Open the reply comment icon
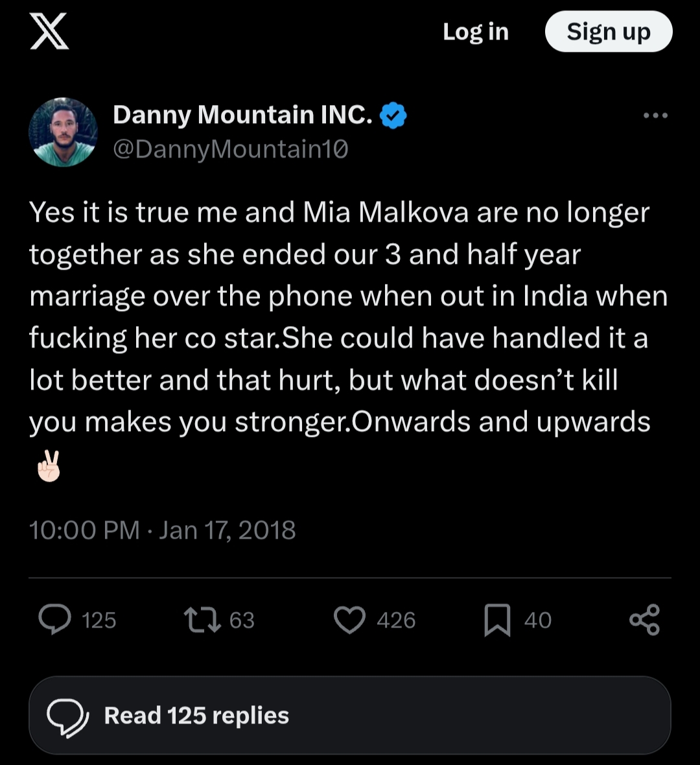700x765 pixels. [55, 620]
